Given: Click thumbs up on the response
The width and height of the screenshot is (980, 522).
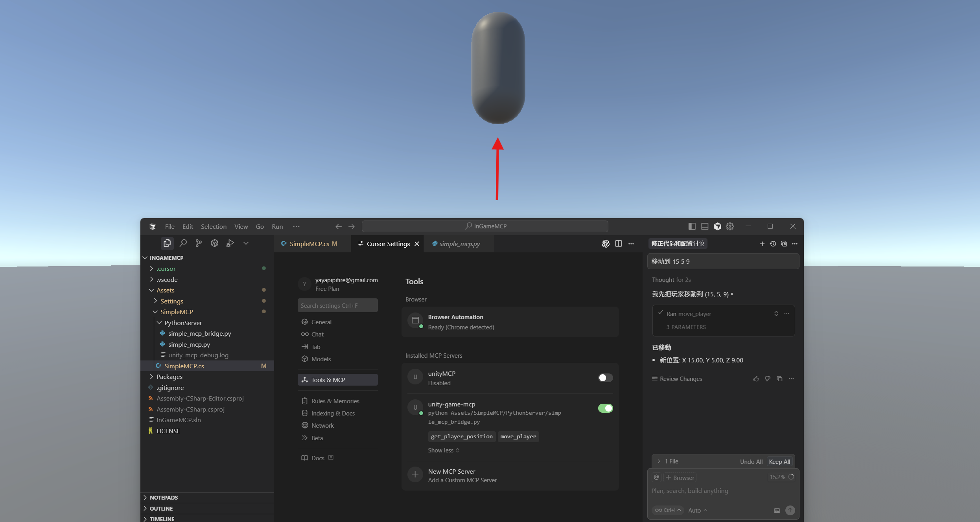Looking at the screenshot, I should click(756, 379).
